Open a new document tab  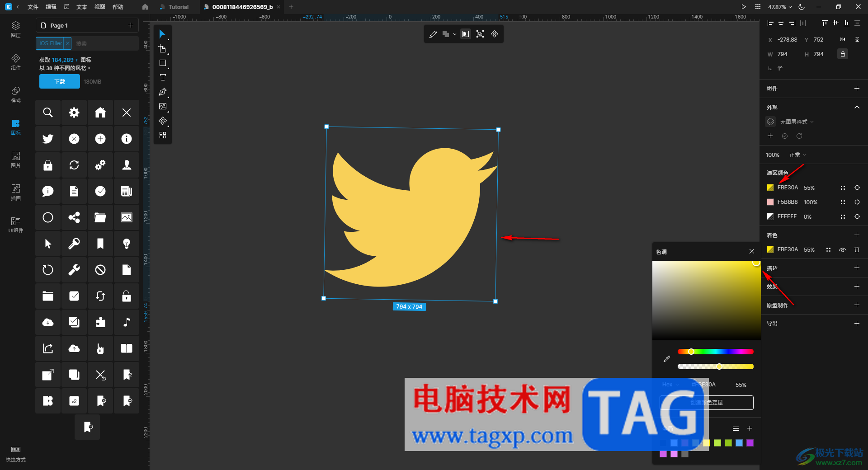(x=291, y=7)
